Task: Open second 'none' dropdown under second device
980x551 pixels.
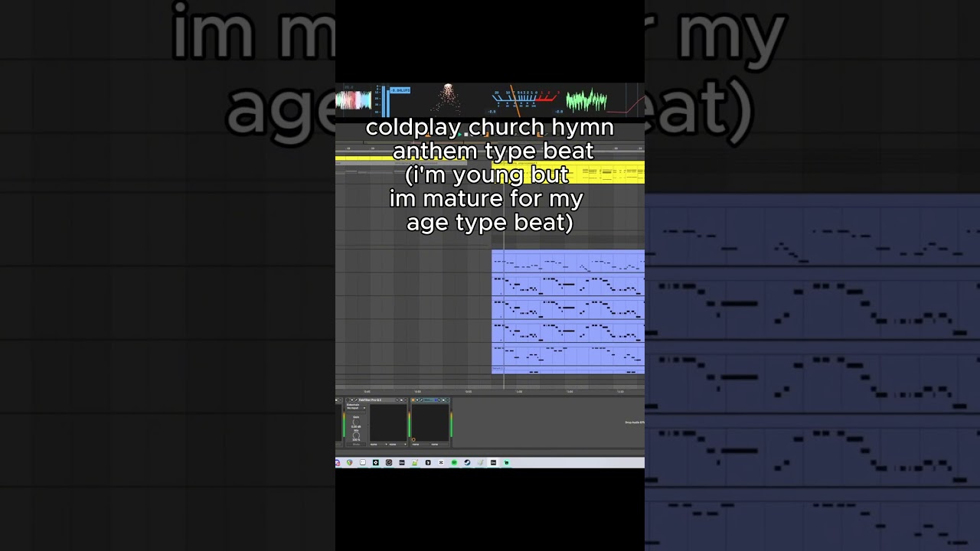Action: coord(439,445)
